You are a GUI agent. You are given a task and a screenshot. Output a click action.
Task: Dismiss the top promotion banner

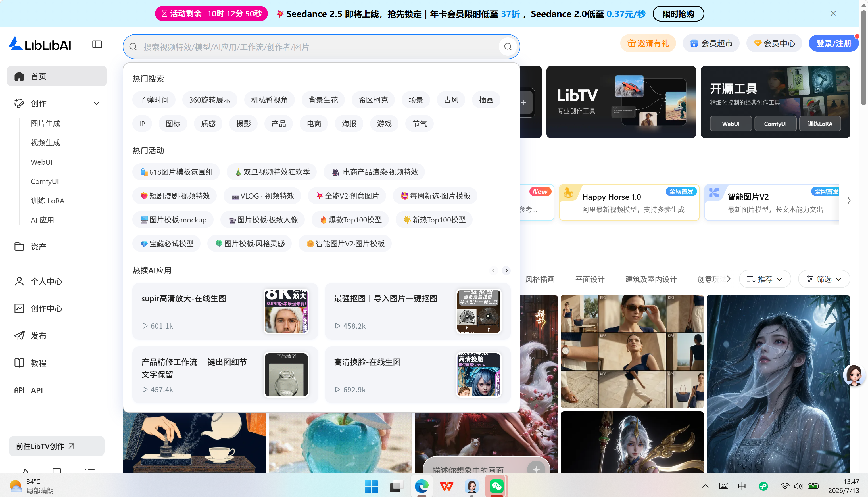coord(833,13)
